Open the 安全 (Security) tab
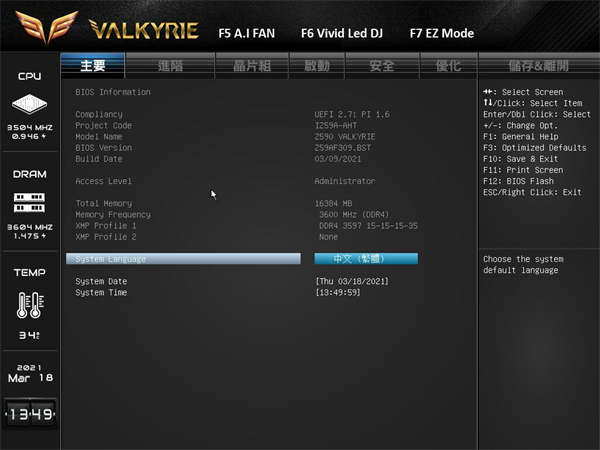This screenshot has width=600, height=450. coord(382,66)
